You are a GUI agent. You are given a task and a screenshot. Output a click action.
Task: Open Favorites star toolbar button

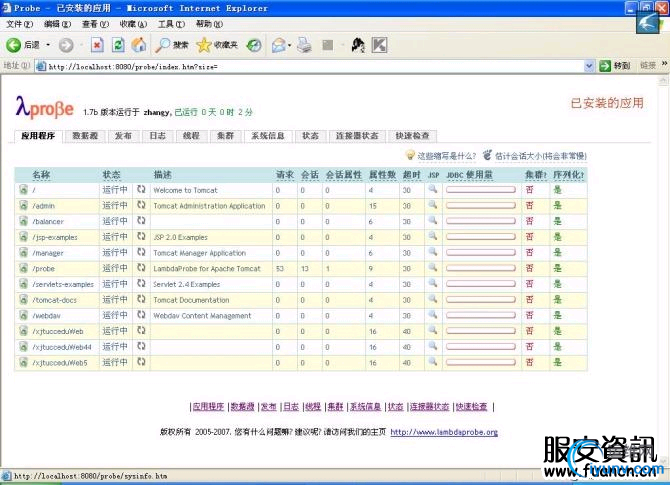[217, 45]
